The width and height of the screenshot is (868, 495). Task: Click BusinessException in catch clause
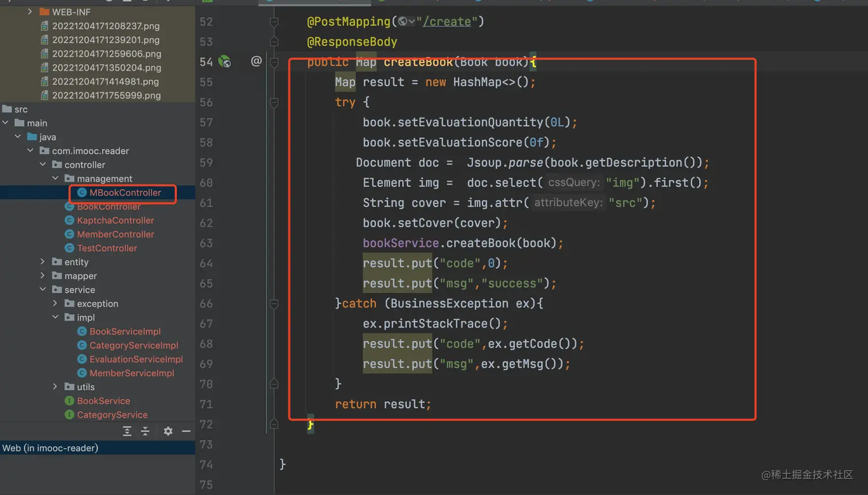point(449,303)
